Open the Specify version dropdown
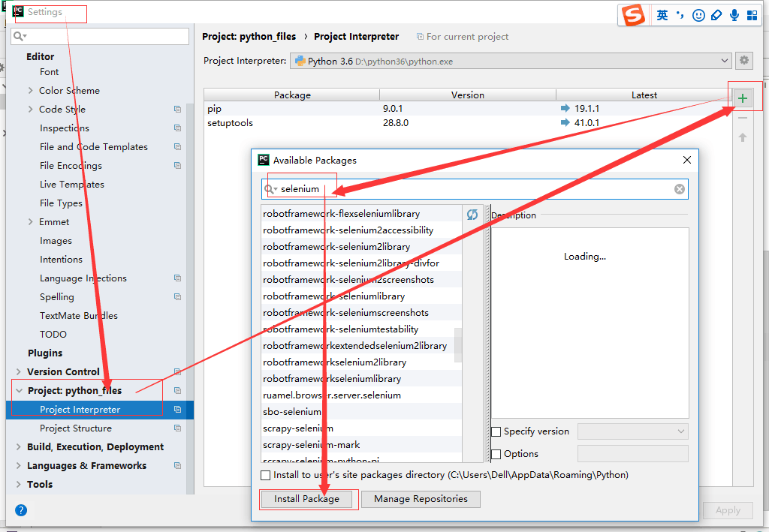 click(x=632, y=431)
